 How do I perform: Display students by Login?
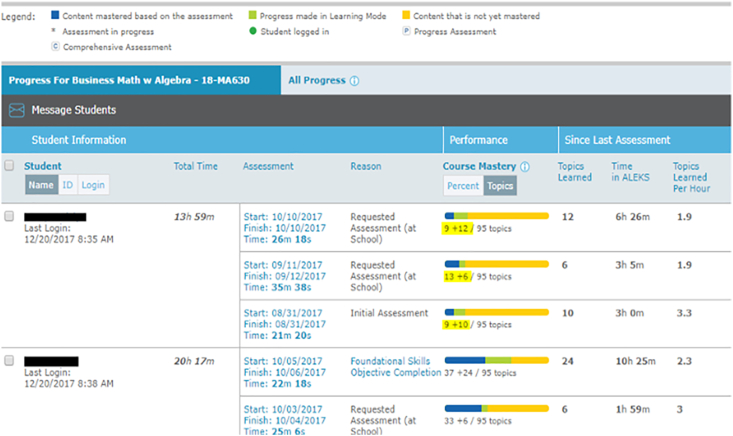pyautogui.click(x=93, y=186)
